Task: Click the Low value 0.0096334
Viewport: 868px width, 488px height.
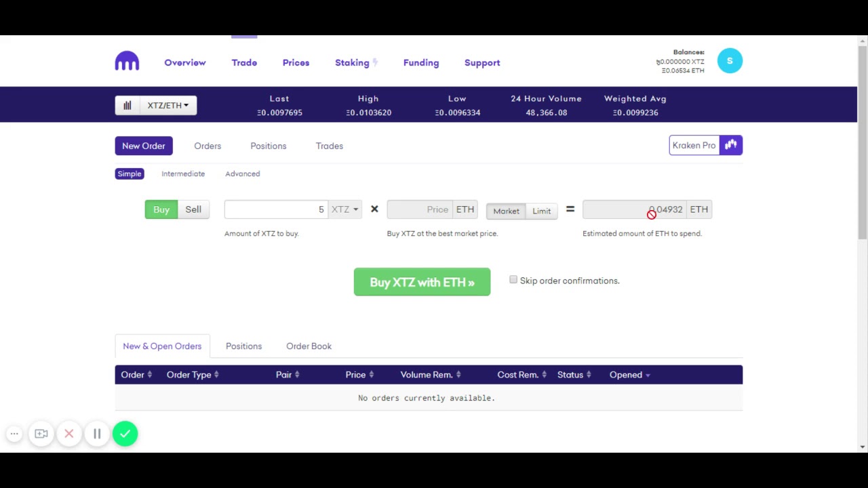Action: pos(457,113)
